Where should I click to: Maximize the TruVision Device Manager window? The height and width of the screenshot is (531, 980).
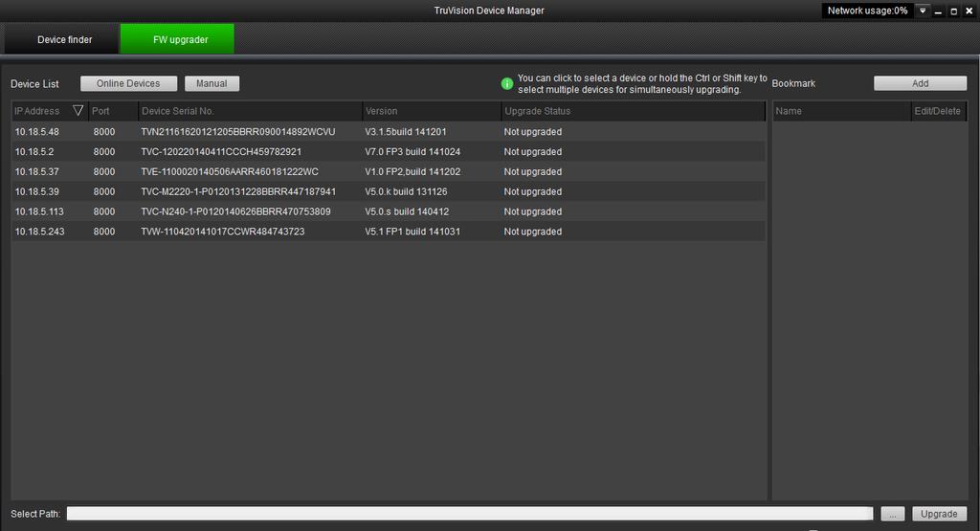(954, 11)
